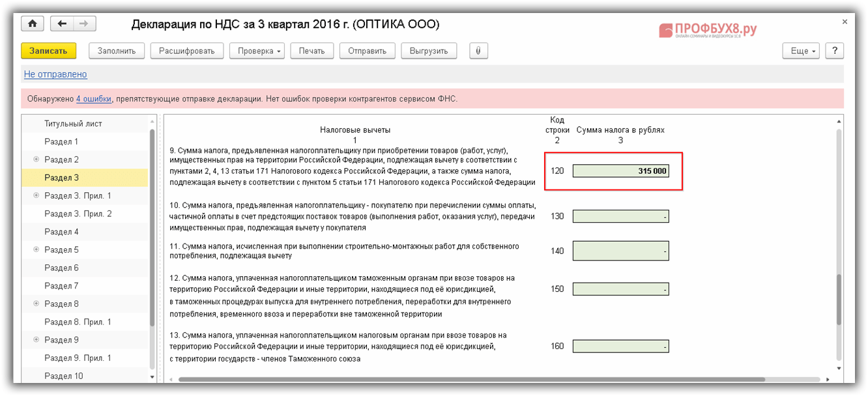This screenshot has width=868, height=396.
Task: Open help with the question mark button
Action: (x=834, y=51)
